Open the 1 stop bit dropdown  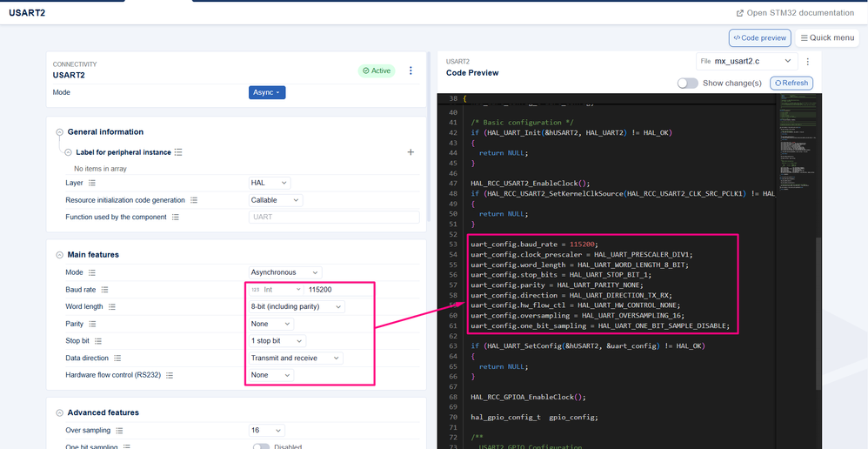[x=277, y=341]
